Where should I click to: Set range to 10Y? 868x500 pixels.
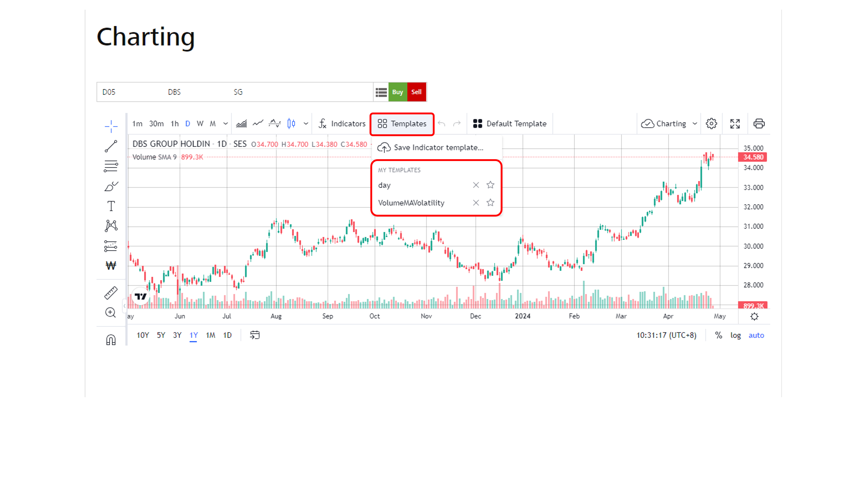coord(143,336)
